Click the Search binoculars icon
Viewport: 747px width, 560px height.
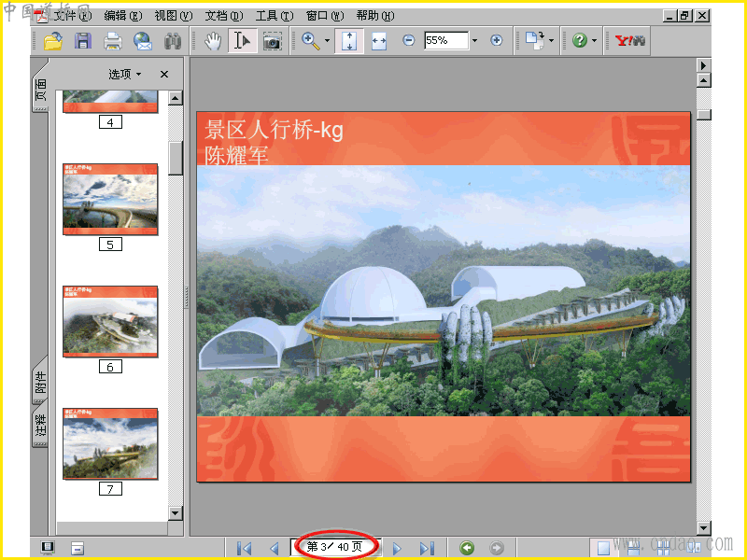[x=173, y=41]
